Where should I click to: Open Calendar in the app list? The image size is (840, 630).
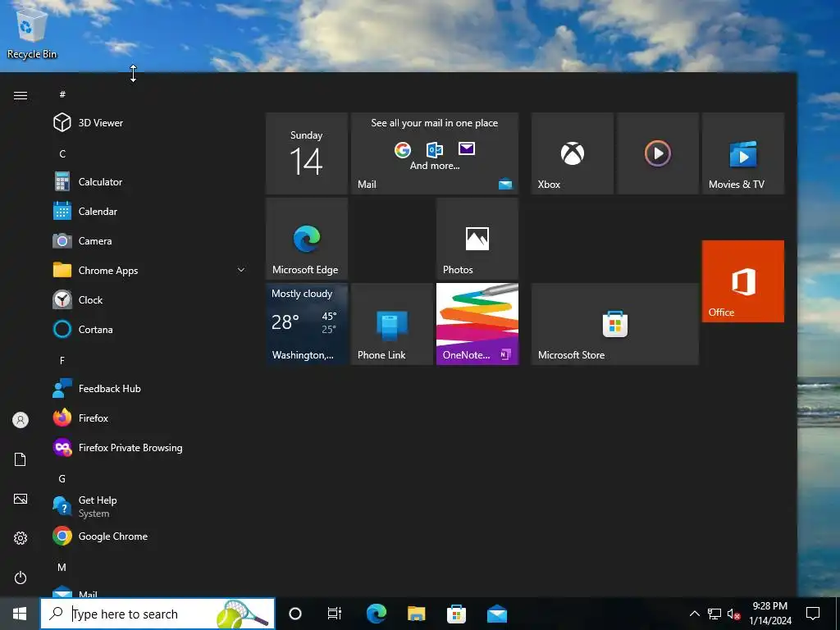point(146,211)
